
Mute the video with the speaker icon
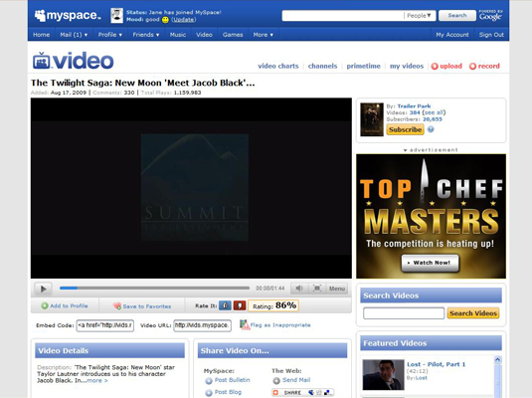pos(299,289)
